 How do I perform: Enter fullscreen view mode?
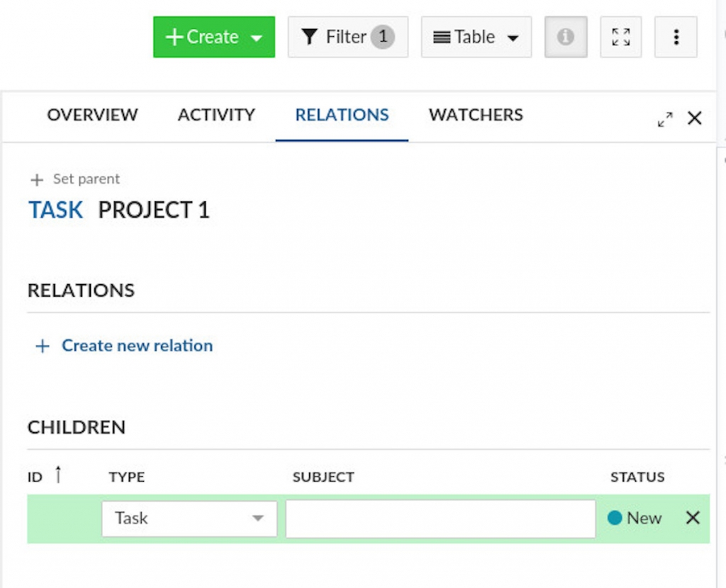620,37
